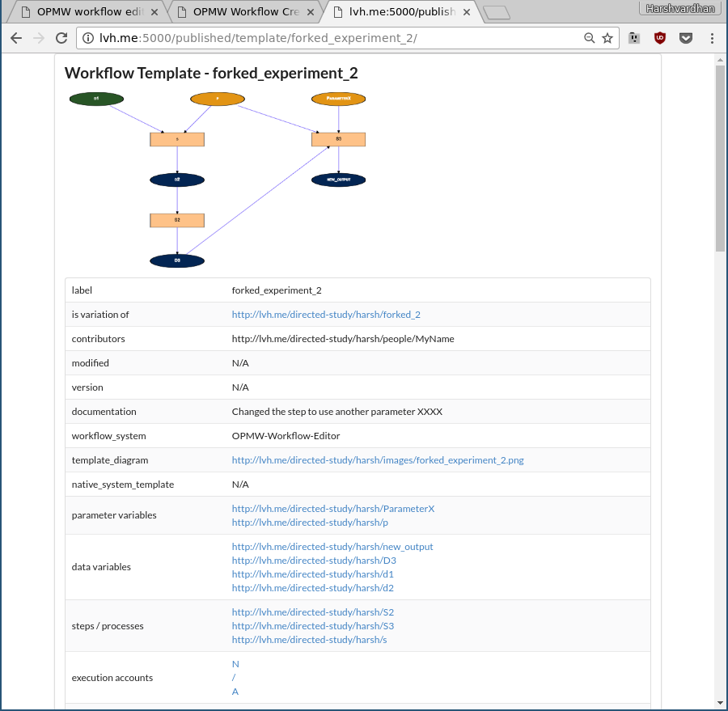Click the 'N' execution accounts link

(235, 664)
